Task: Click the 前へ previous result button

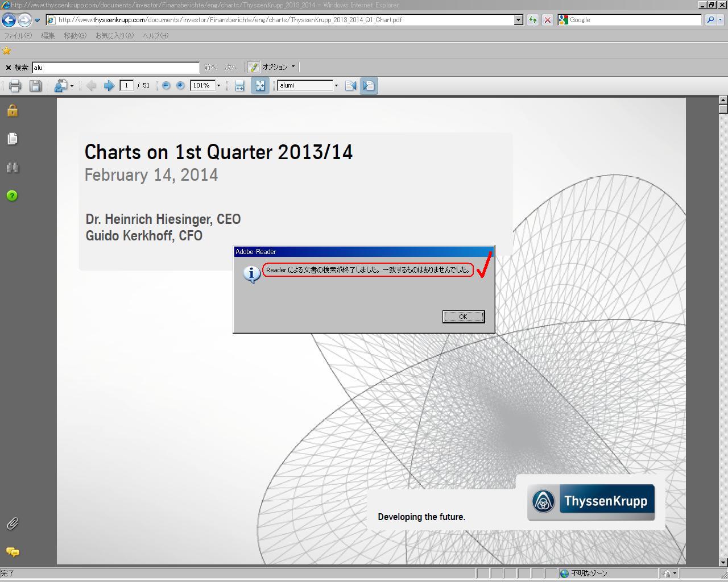Action: [x=210, y=67]
